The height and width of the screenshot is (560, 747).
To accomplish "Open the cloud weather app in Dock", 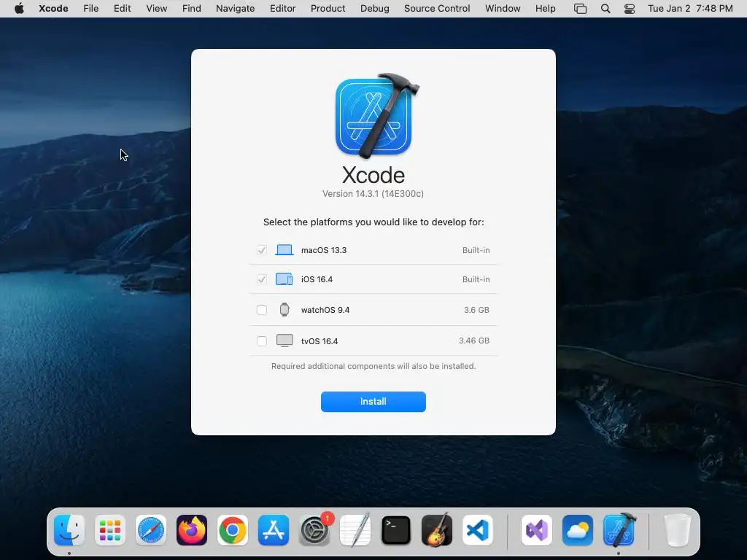I will [578, 530].
